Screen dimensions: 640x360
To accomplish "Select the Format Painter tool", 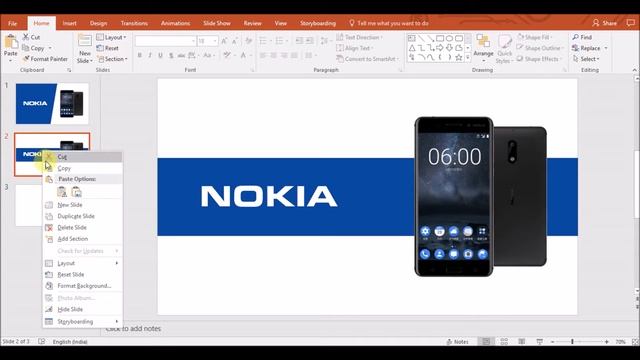I will pos(45,59).
